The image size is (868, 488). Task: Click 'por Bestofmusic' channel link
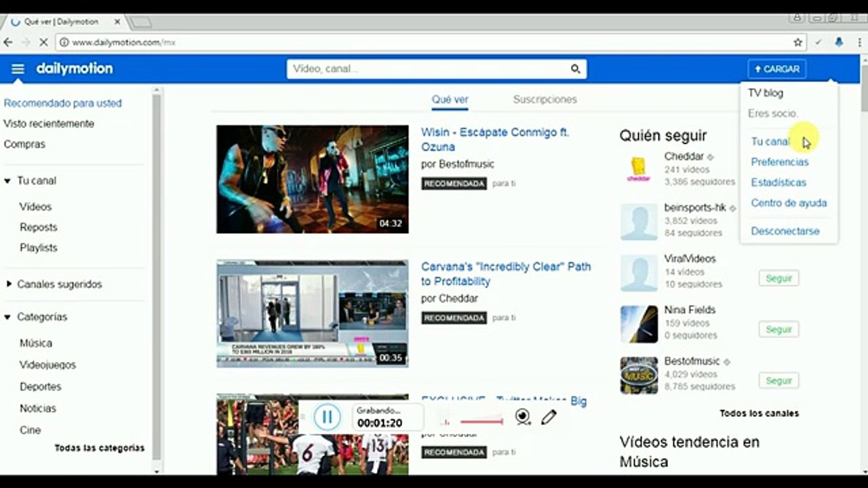[x=458, y=164]
